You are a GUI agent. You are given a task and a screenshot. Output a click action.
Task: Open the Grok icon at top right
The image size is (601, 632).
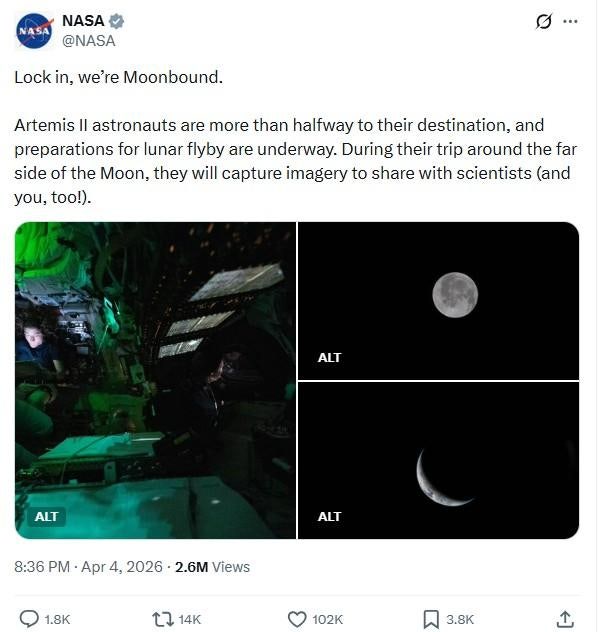pos(544,22)
